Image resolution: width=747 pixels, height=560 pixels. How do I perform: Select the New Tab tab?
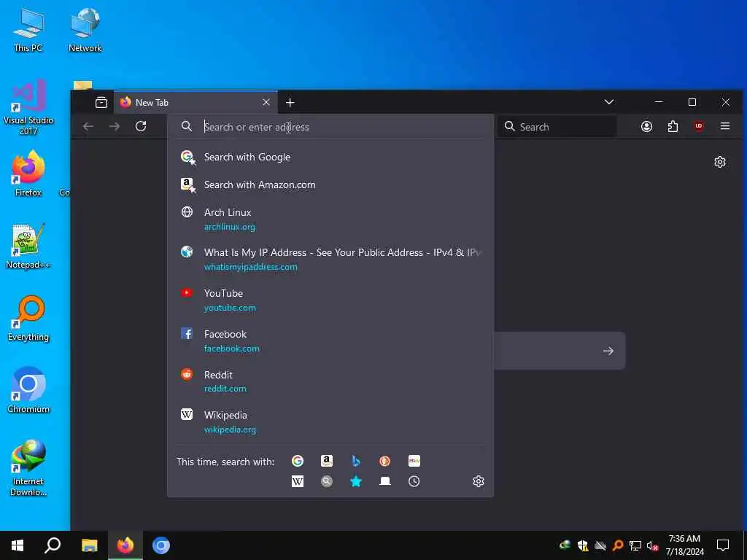click(196, 102)
